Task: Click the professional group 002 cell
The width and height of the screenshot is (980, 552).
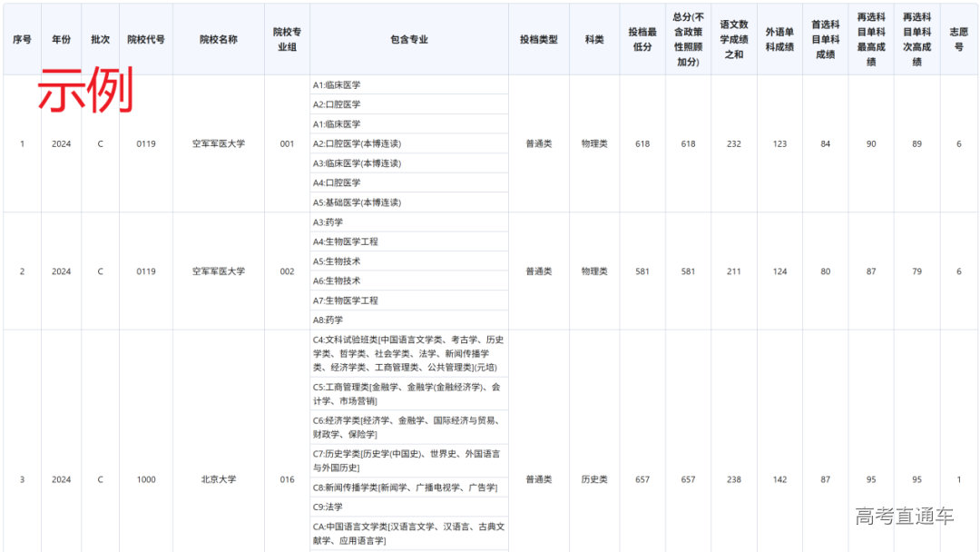Action: [287, 271]
